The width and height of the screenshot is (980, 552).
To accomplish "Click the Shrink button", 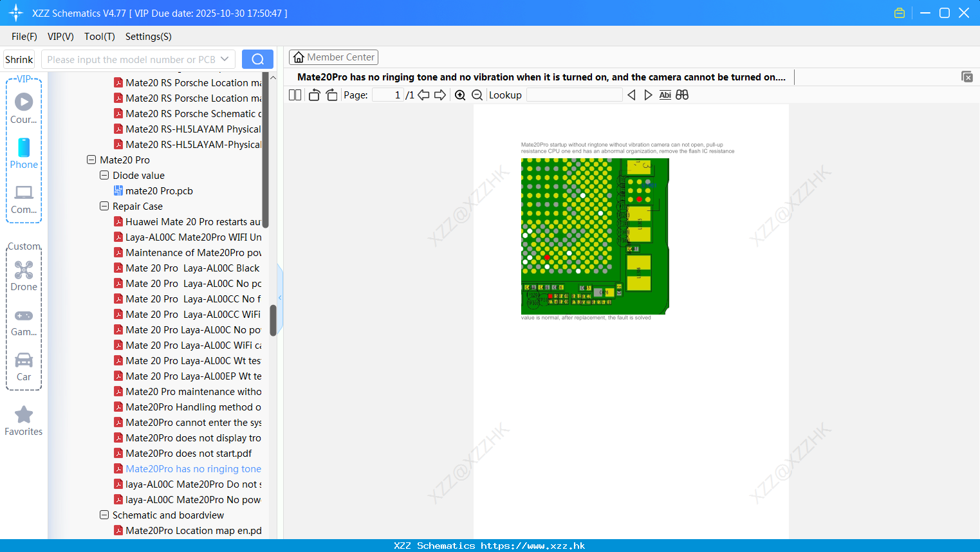I will [19, 59].
